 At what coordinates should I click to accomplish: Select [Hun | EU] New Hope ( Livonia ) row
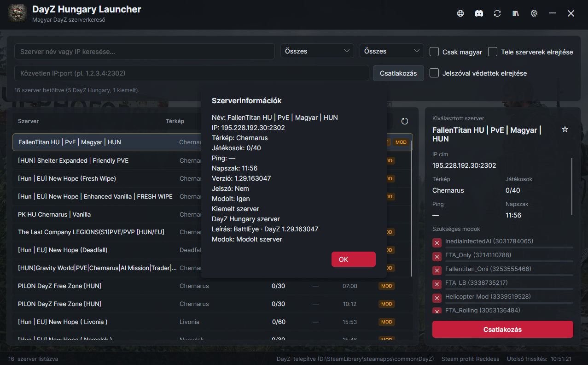212,322
